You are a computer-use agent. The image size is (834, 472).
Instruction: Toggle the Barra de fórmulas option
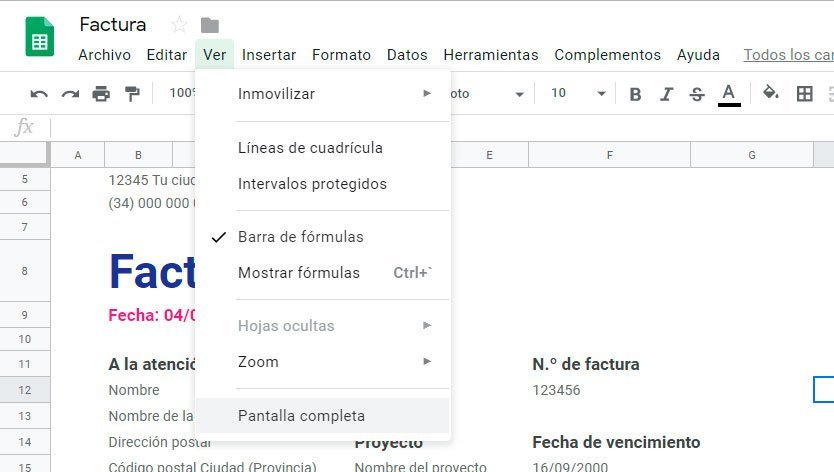(x=301, y=237)
